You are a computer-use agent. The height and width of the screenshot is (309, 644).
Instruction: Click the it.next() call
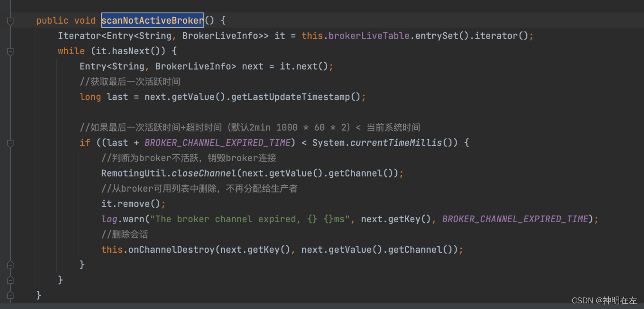304,66
